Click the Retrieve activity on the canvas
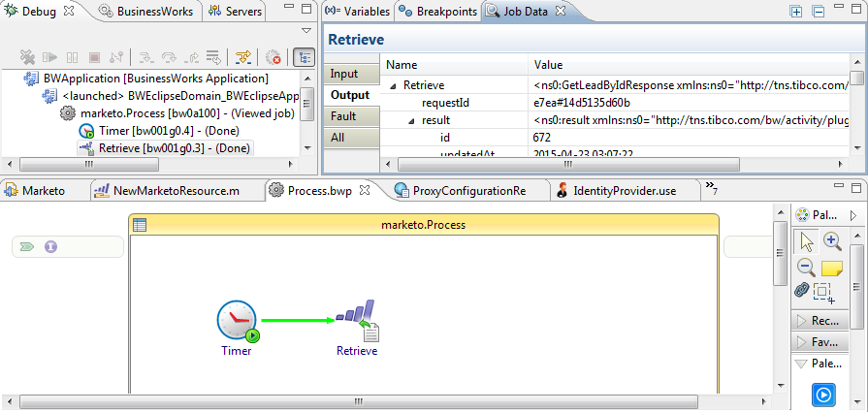The width and height of the screenshot is (868, 412). click(x=358, y=321)
